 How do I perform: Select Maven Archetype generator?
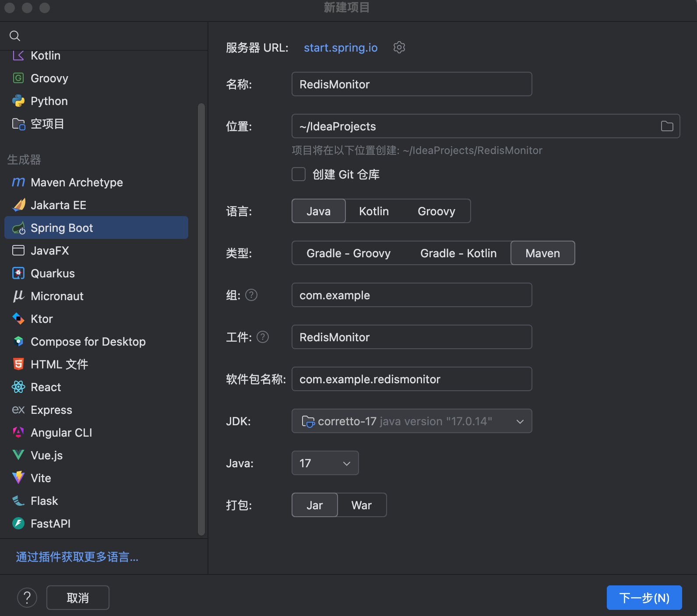pyautogui.click(x=96, y=182)
